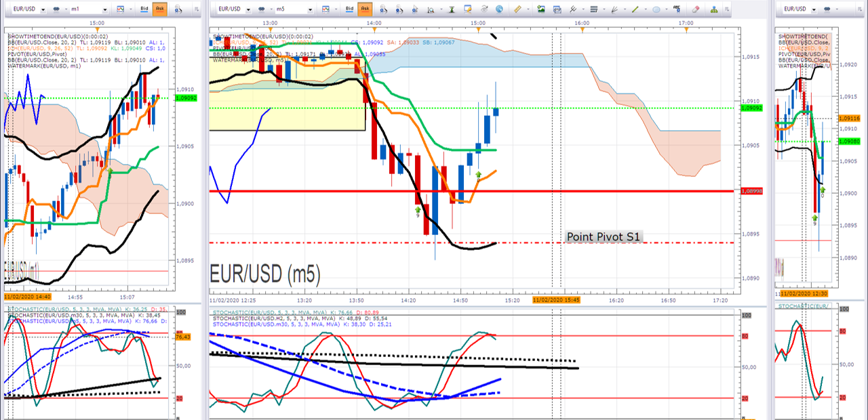Click period icon in m5 chart toolbar
868x420 pixels.
pyautogui.click(x=261, y=9)
